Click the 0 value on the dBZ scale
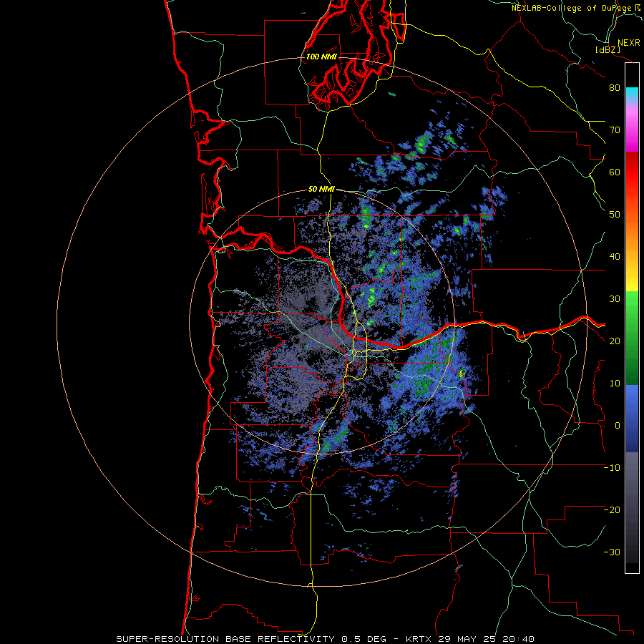The width and height of the screenshot is (644, 644). click(618, 426)
